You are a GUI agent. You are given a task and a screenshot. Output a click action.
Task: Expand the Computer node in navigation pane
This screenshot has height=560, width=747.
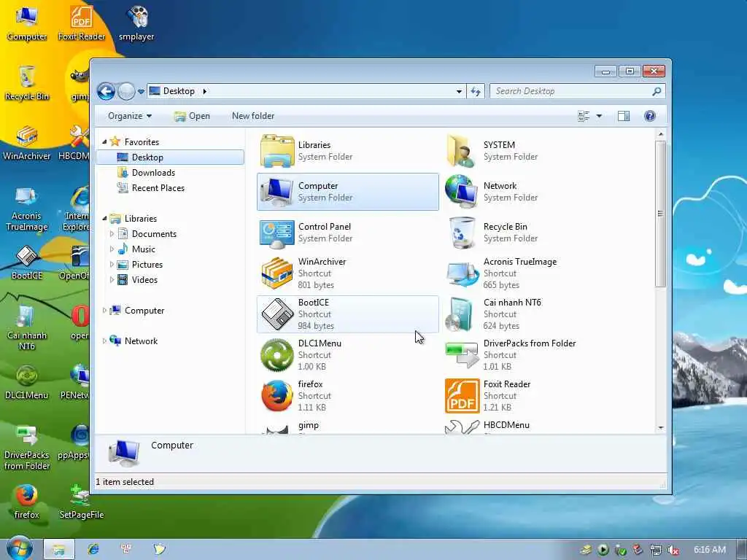pyautogui.click(x=104, y=311)
